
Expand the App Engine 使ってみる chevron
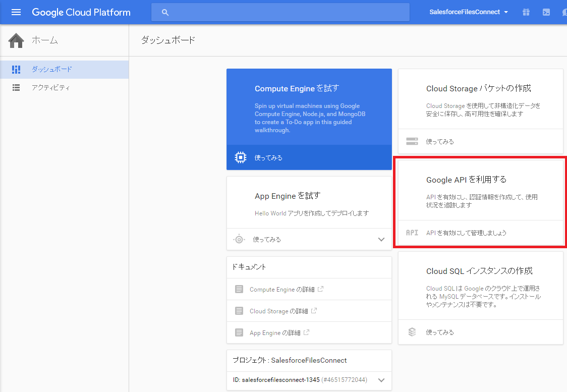(x=381, y=240)
